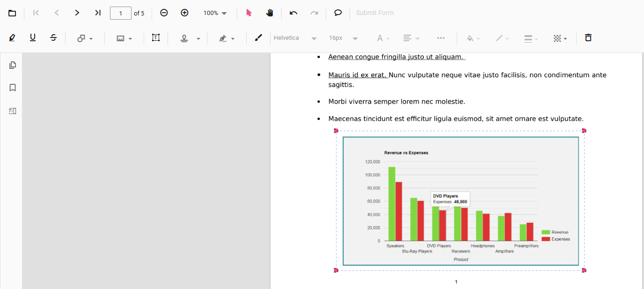This screenshot has height=289, width=644.
Task: Toggle the underline annotation tool
Action: [x=33, y=38]
